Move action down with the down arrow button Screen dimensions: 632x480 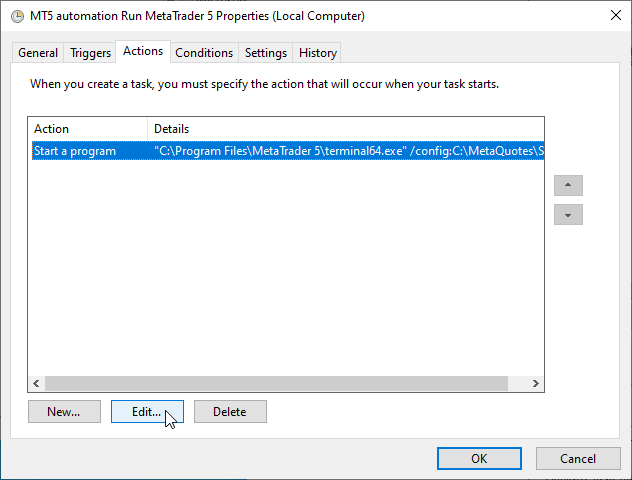(568, 214)
